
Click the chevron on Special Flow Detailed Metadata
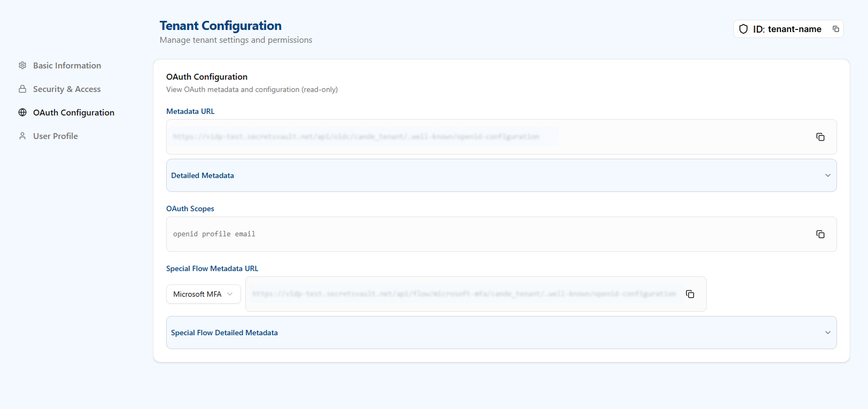click(828, 333)
